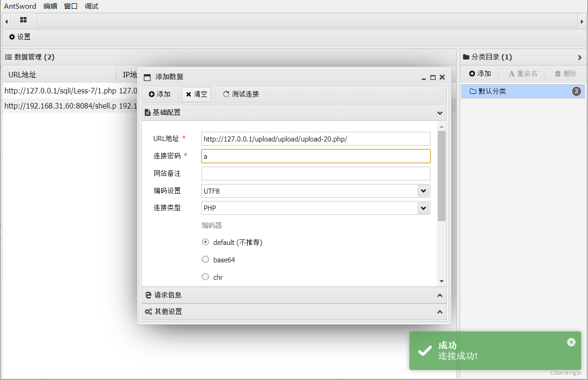
Task: Dismiss the 连接成功 success notification
Action: [x=571, y=342]
